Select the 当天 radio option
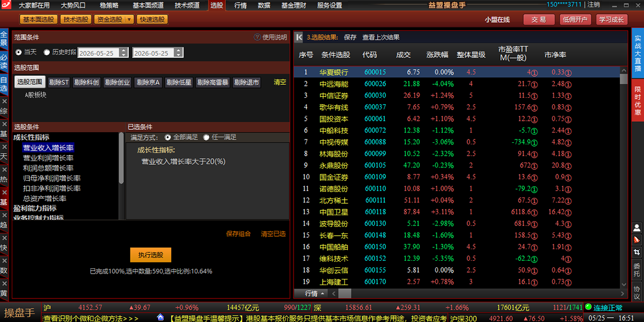Viewport: 644px width, 322px height. 19,53
